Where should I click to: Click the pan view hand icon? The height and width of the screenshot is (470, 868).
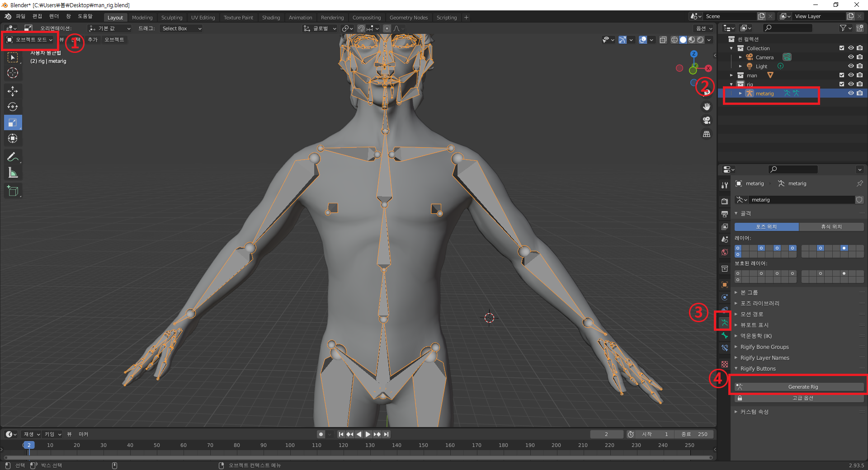[707, 107]
